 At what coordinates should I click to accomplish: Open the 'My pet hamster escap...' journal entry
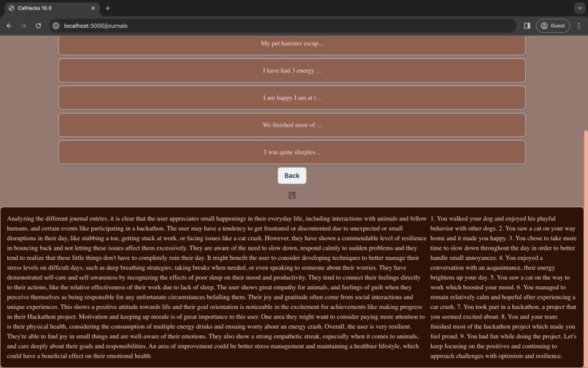tap(292, 45)
